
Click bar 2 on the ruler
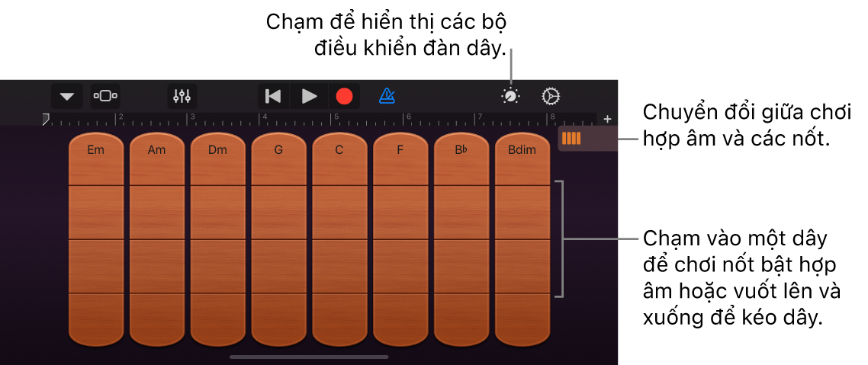[x=120, y=118]
